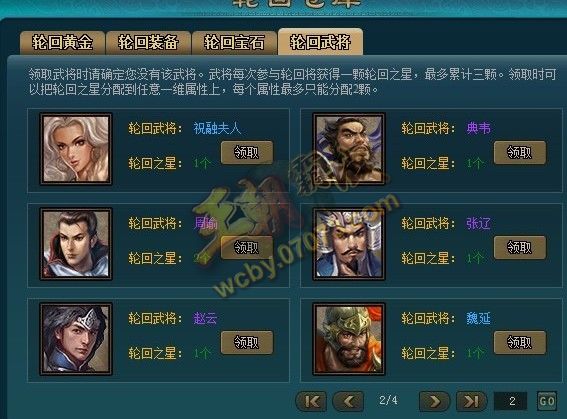Select 张辽 general portrait

tap(349, 244)
